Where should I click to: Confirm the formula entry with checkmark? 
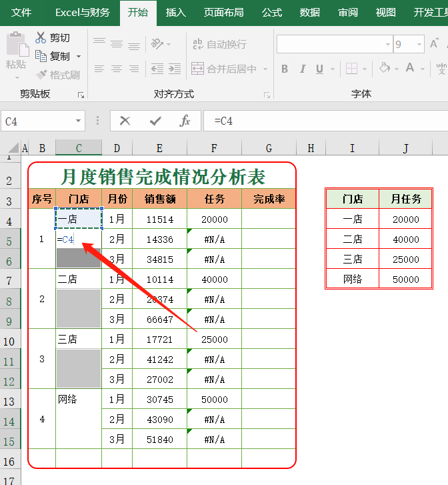(155, 121)
